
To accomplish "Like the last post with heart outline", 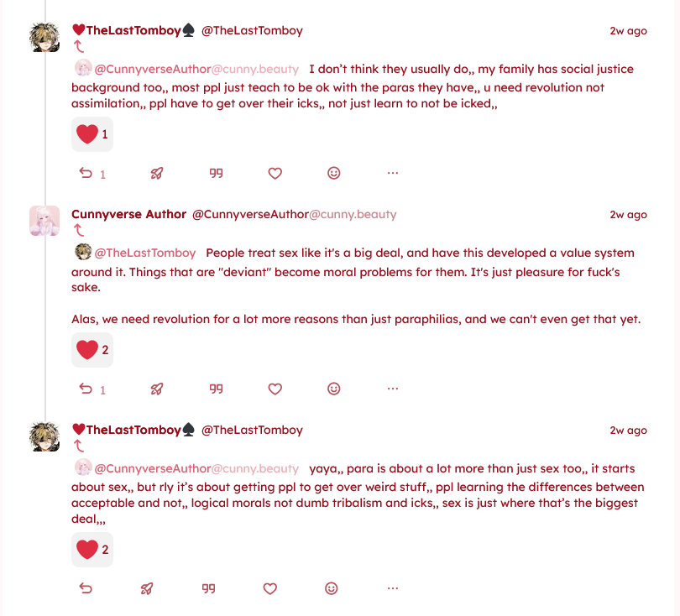I will [x=270, y=588].
